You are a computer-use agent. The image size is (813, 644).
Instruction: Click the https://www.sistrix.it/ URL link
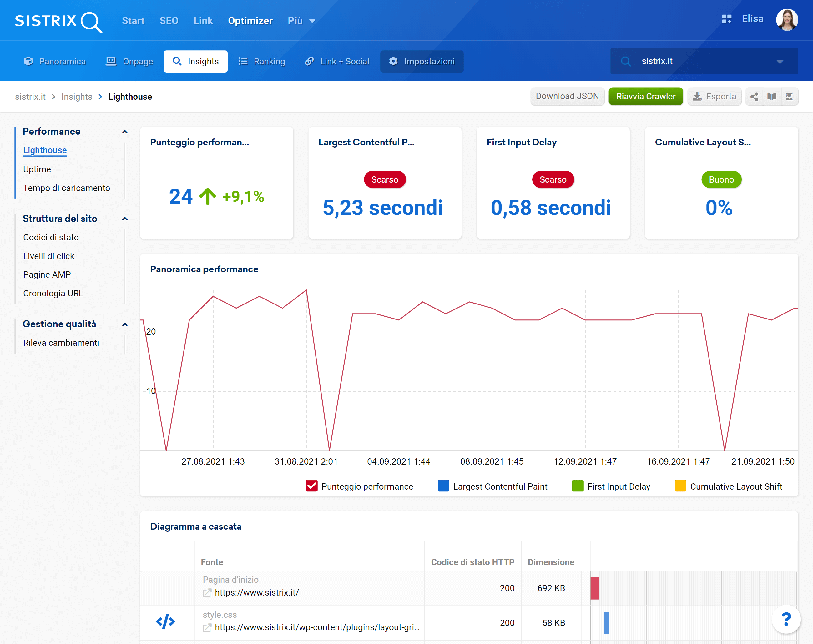[257, 593]
